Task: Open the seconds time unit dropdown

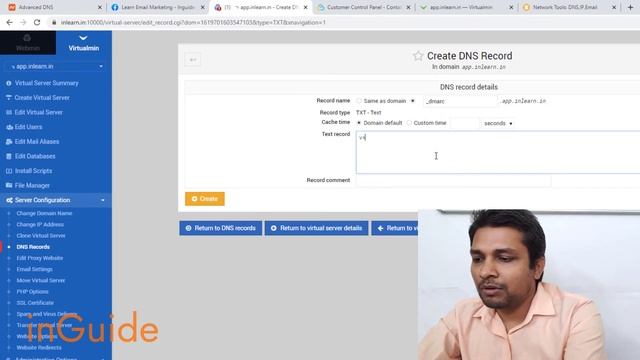Action: pos(498,123)
